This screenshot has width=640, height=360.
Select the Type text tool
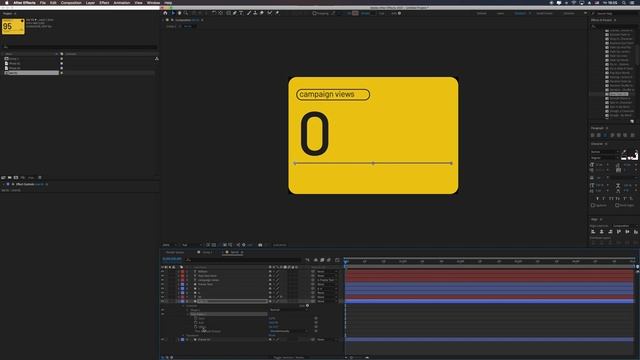(x=241, y=13)
